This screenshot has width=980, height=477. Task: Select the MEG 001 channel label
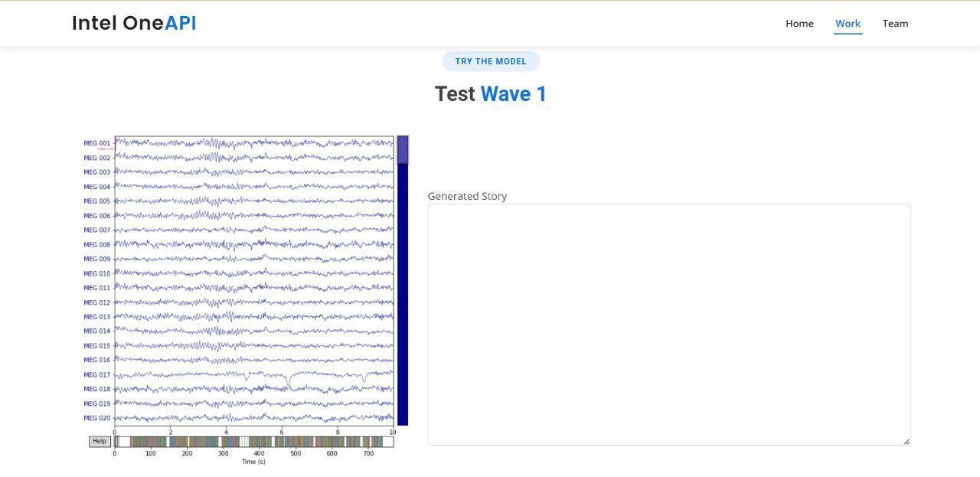tap(96, 143)
